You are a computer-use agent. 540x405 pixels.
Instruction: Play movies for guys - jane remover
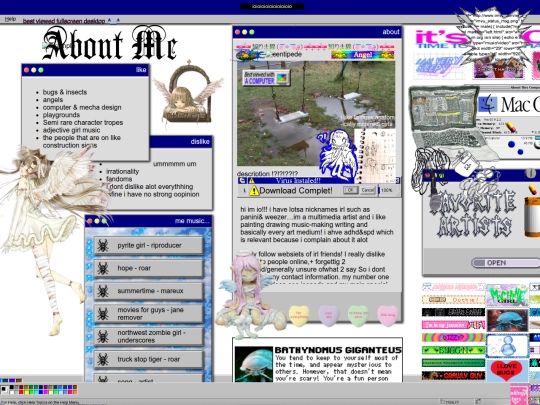[149, 314]
